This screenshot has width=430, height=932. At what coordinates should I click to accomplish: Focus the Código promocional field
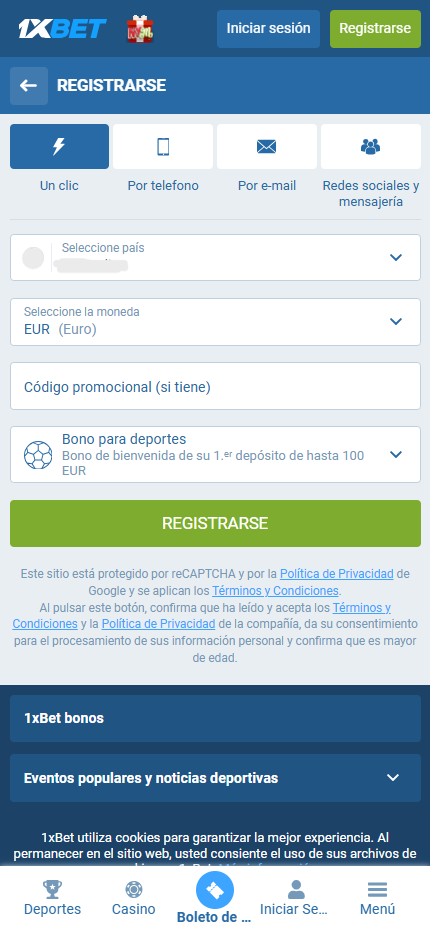pyautogui.click(x=215, y=386)
